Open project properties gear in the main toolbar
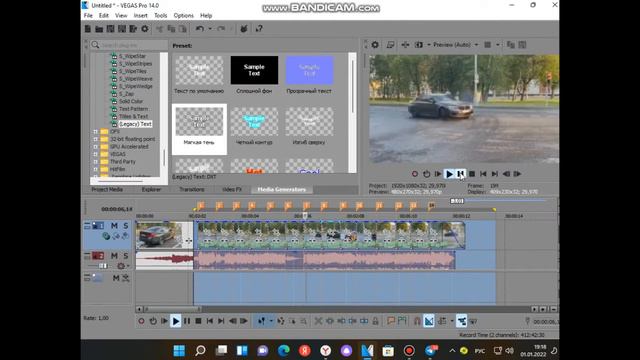The height and width of the screenshot is (360, 640). (145, 29)
